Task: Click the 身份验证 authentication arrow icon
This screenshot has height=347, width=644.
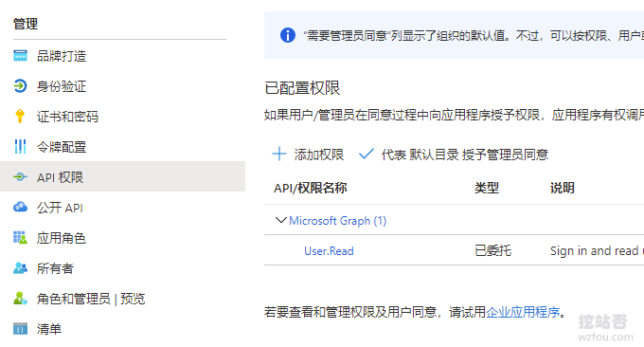Action: 20,86
